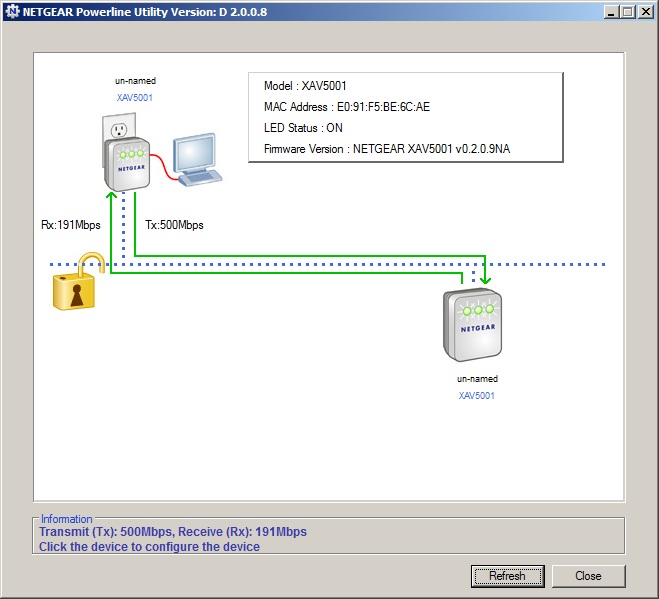Screen dimensions: 659x599
Task: Click the Rx:191Mbps rate label
Action: coord(71,225)
